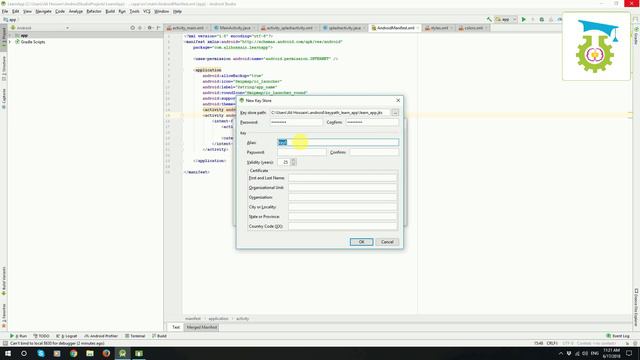Open the Navigate menu
640x360 pixels.
coord(43,11)
